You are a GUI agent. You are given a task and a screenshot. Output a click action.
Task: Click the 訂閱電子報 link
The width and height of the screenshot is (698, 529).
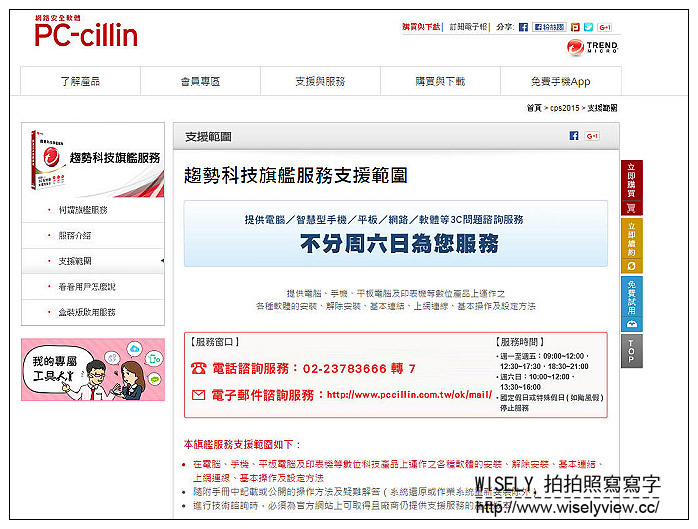(469, 27)
